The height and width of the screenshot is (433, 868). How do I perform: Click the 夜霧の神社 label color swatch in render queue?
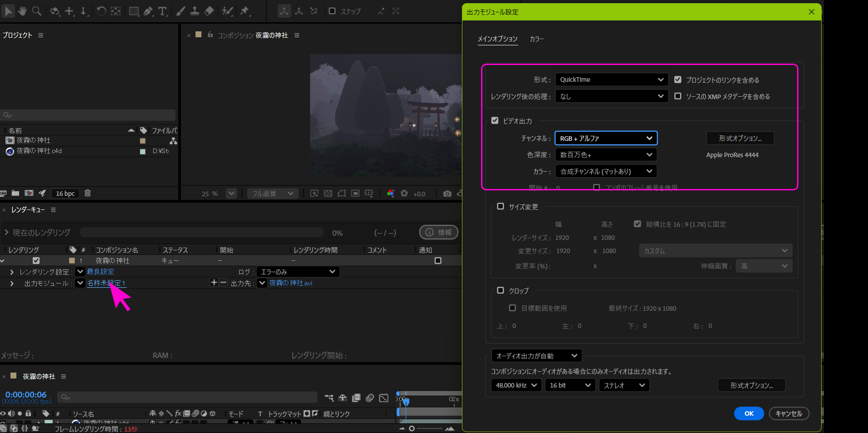[x=72, y=261]
